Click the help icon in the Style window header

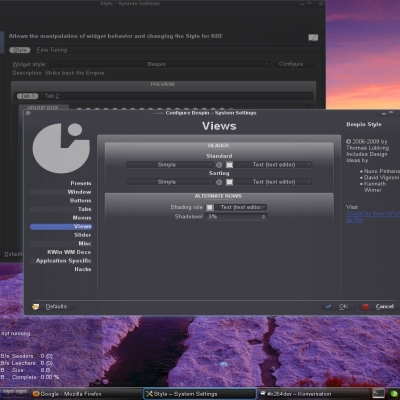click(313, 37)
